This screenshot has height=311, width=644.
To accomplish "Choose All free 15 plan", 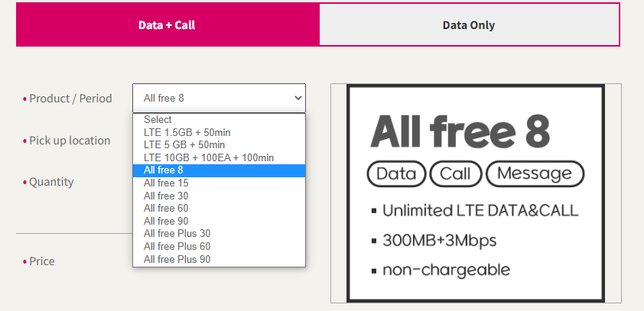I will tap(166, 183).
